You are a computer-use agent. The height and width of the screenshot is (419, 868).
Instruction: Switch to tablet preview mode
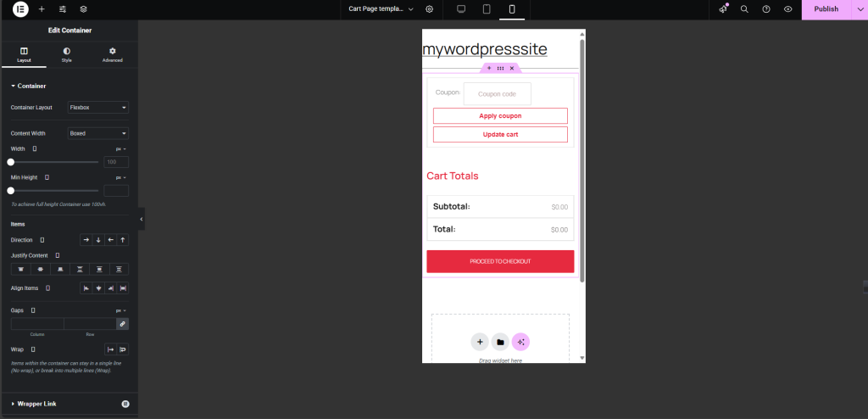tap(487, 8)
